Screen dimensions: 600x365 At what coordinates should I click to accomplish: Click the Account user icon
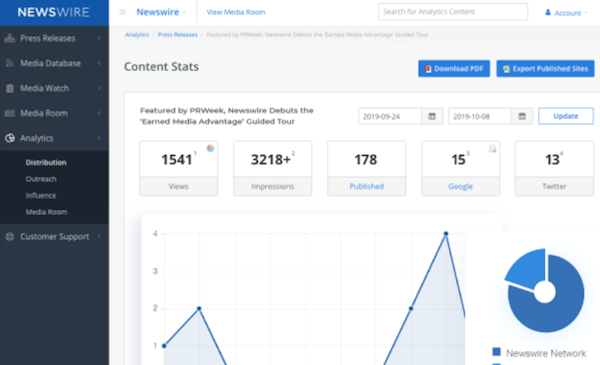(548, 13)
